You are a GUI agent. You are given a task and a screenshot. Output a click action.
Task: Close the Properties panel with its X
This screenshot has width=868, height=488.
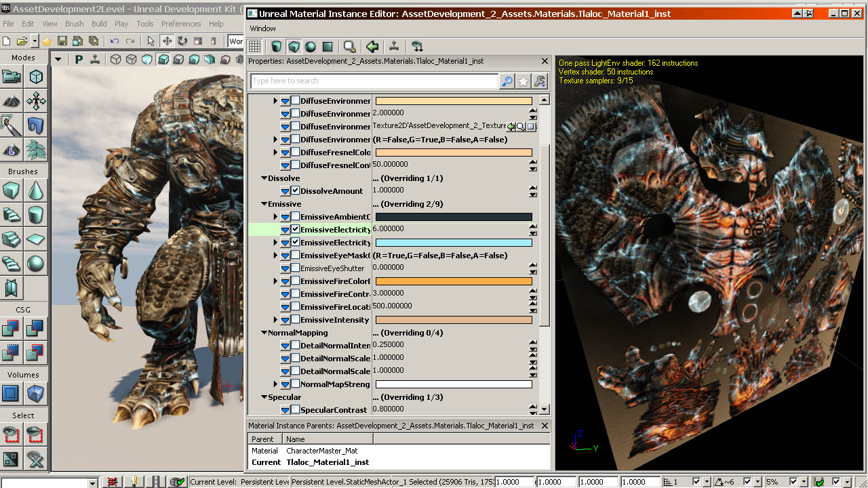(x=545, y=61)
